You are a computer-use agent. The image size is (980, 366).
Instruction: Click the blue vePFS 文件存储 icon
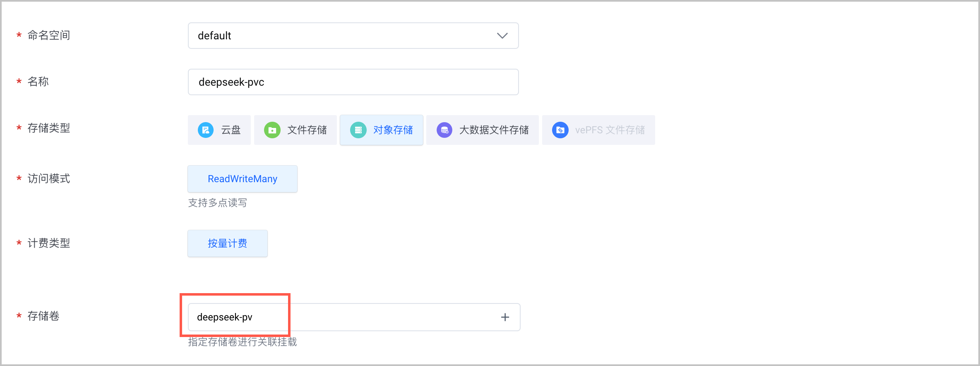[x=560, y=130]
